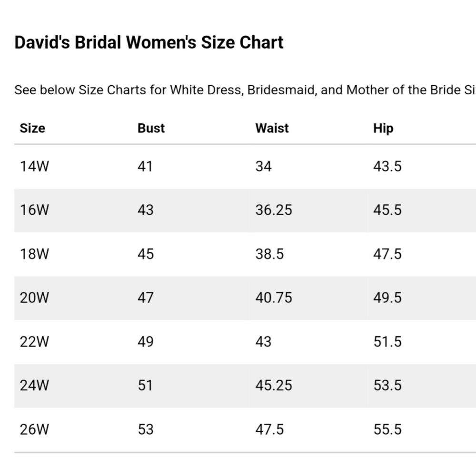
Task: Click the 36.25 waist value
Action: pos(274,210)
